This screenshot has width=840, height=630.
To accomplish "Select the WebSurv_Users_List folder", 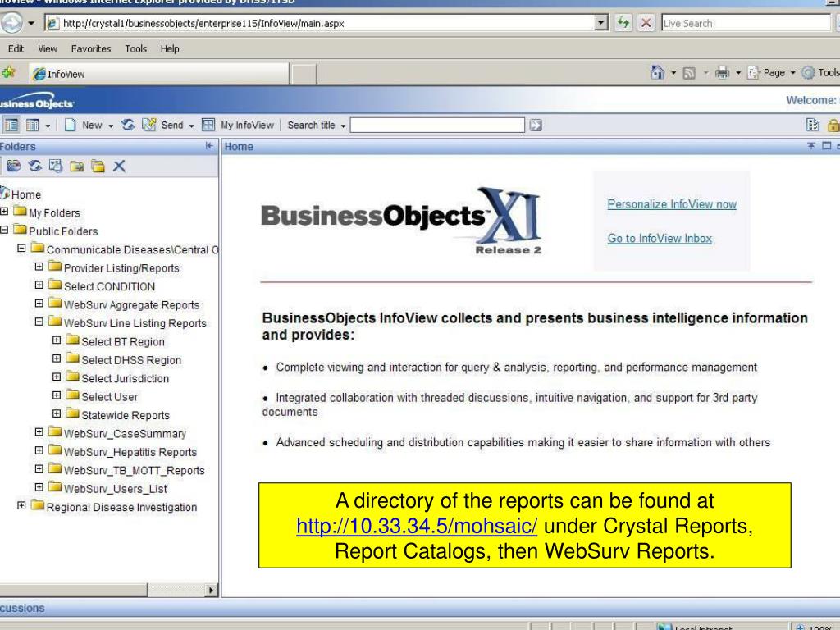I will coord(115,489).
